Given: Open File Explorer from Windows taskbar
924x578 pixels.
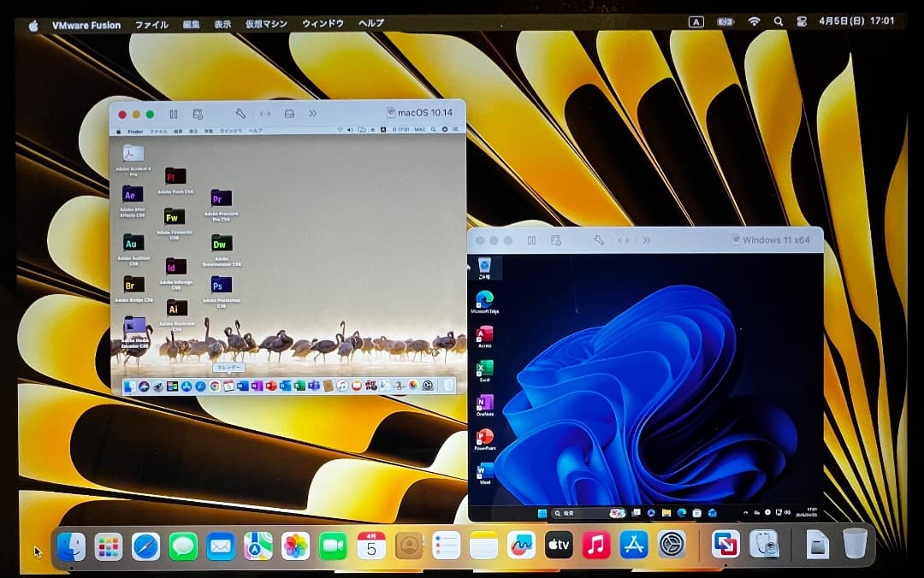Looking at the screenshot, I should pyautogui.click(x=666, y=513).
